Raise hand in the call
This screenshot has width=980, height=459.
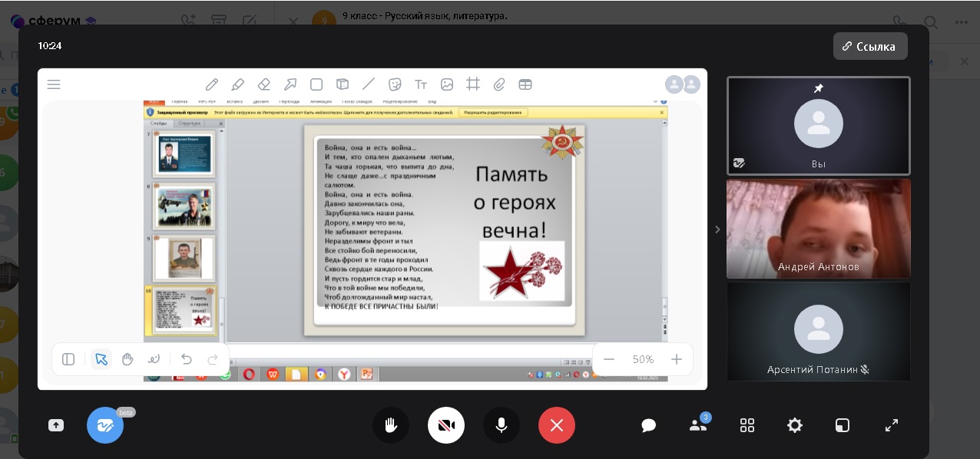click(x=391, y=425)
